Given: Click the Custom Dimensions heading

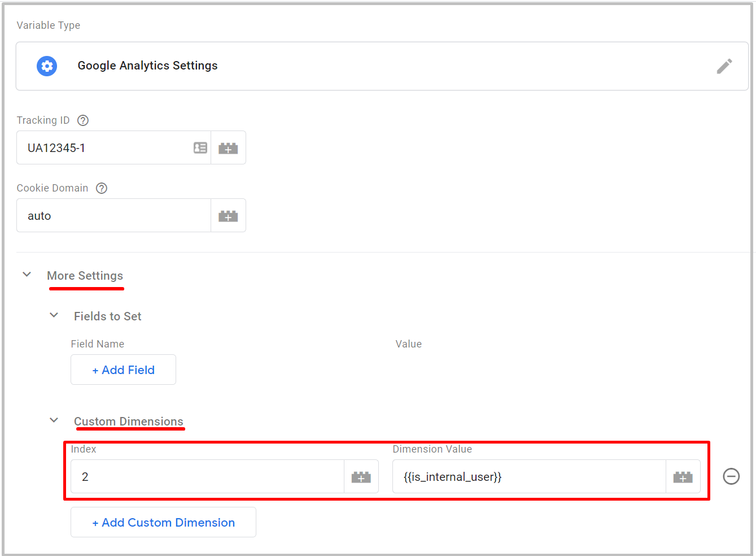Looking at the screenshot, I should coord(129,422).
